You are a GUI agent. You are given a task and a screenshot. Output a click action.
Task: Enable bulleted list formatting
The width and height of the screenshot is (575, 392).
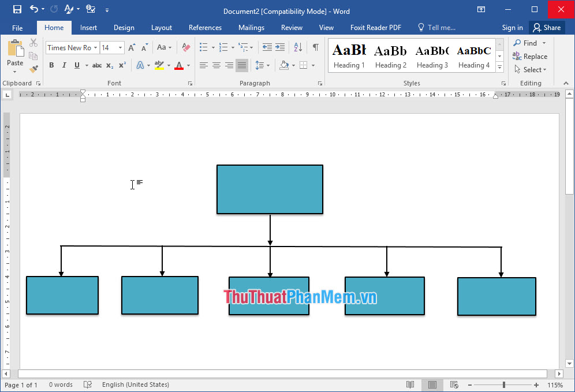click(203, 47)
